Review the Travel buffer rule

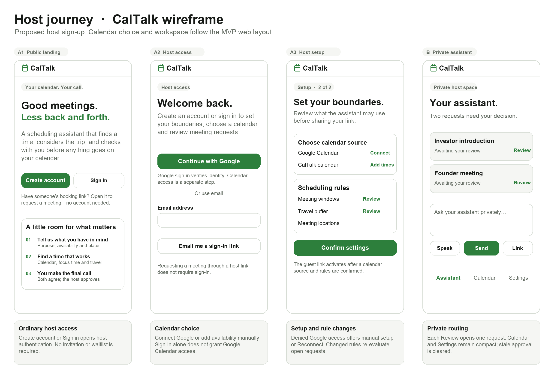[x=371, y=211]
